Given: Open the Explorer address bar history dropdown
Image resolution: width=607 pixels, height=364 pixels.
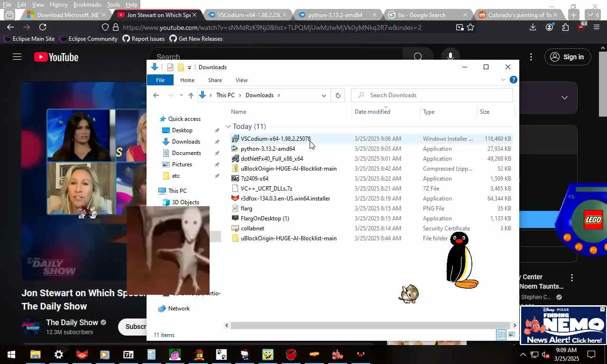Looking at the screenshot, I should click(x=324, y=95).
